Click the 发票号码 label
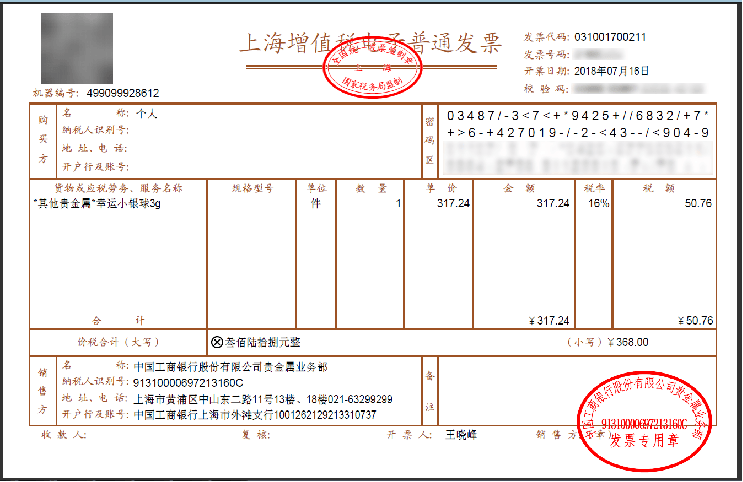 pos(546,55)
